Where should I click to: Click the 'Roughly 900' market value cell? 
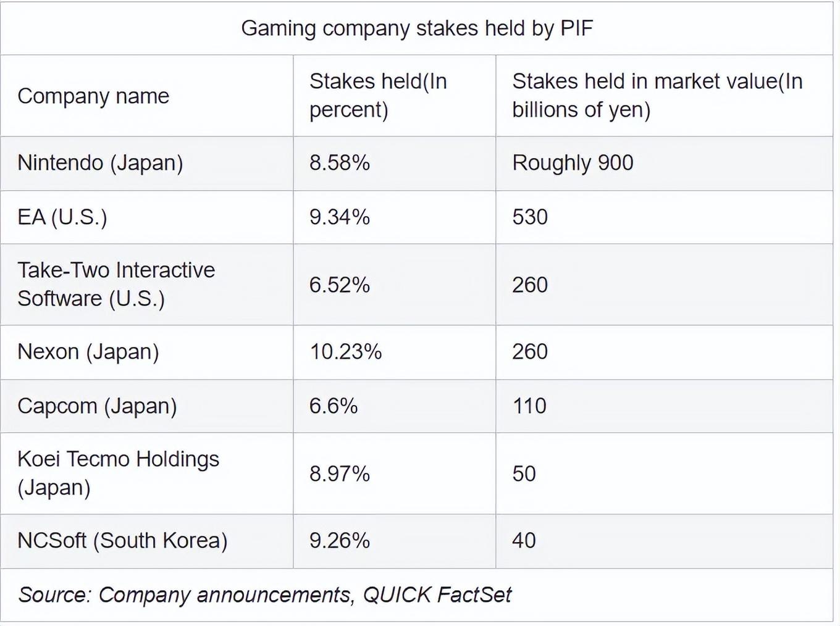point(573,163)
